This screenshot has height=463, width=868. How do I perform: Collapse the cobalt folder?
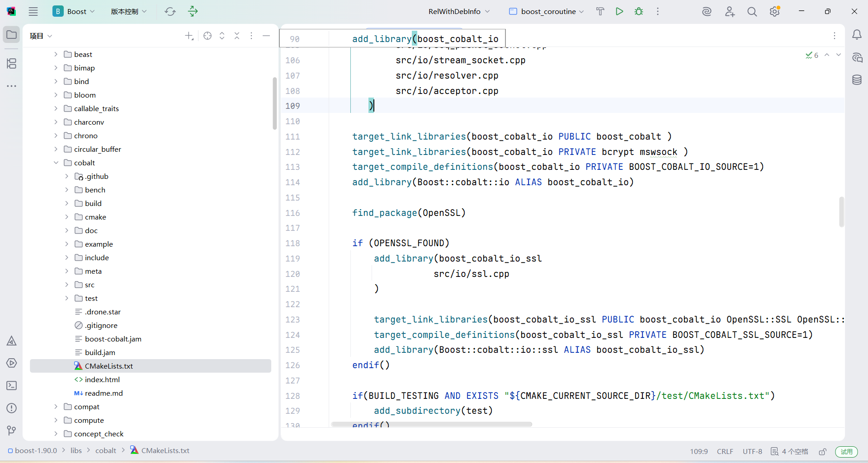56,163
